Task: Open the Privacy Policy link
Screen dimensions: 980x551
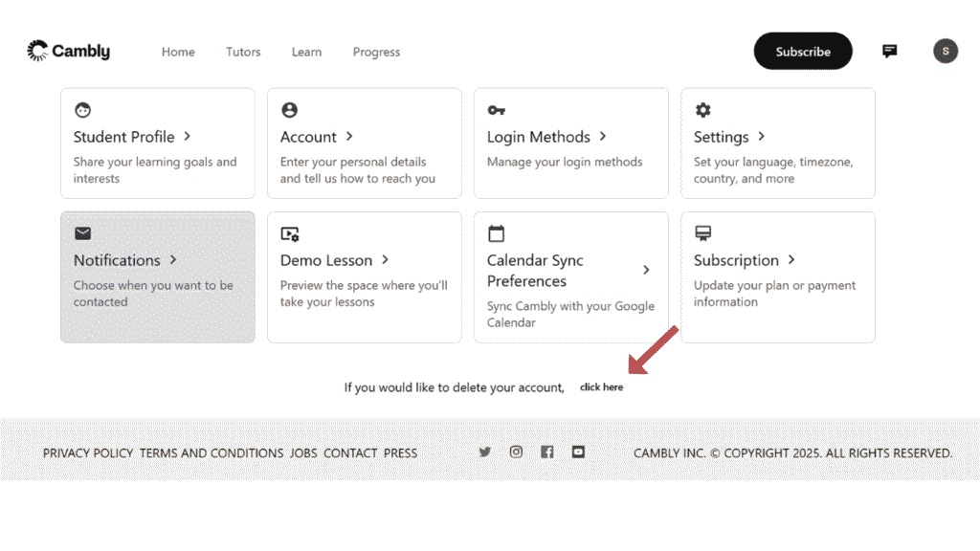Action: tap(88, 453)
